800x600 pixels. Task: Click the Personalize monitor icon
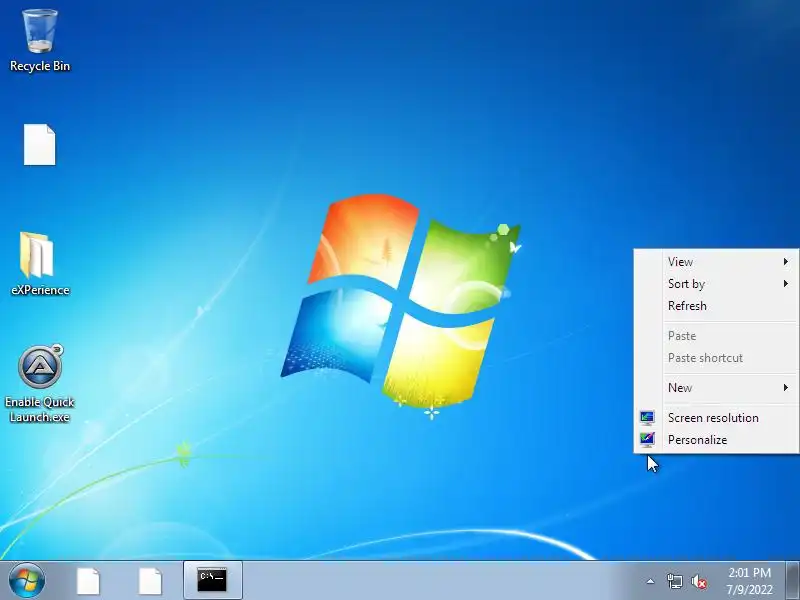coord(647,439)
